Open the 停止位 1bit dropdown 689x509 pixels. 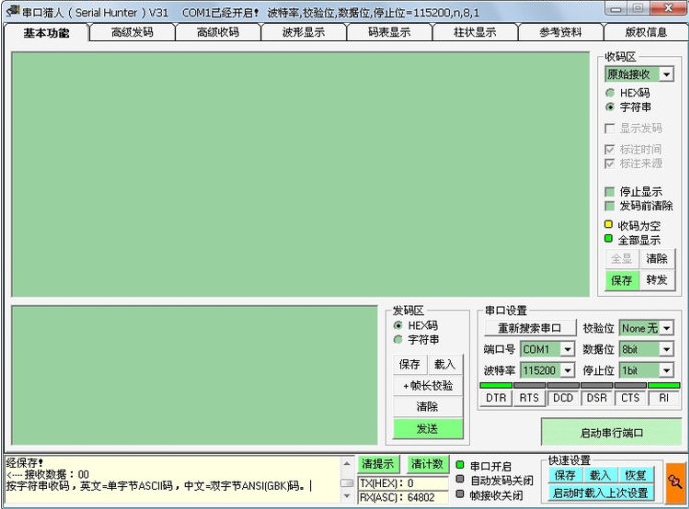tap(667, 371)
